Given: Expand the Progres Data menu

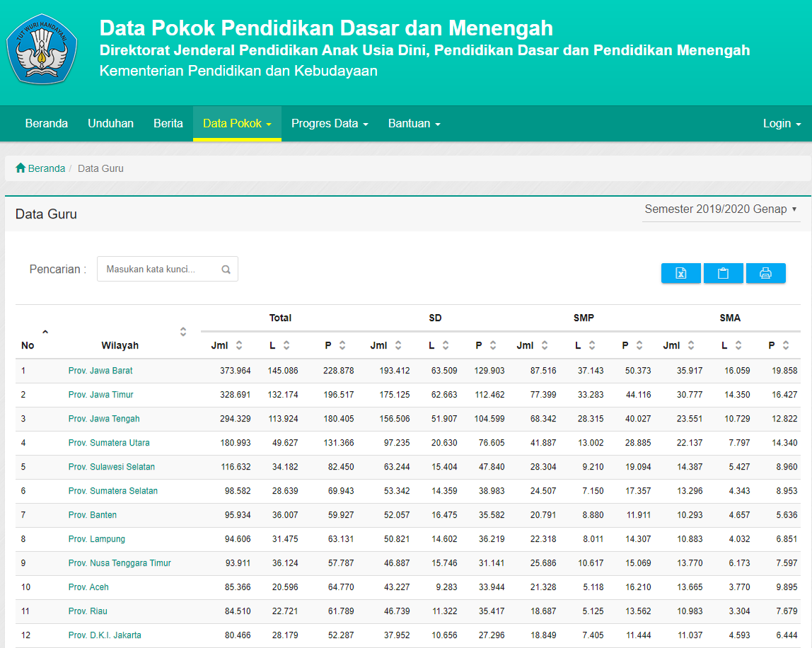Looking at the screenshot, I should click(330, 124).
